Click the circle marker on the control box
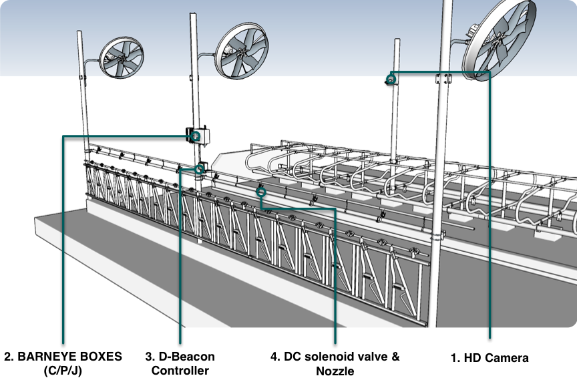Viewport: 577px width, 392px height. (195, 136)
